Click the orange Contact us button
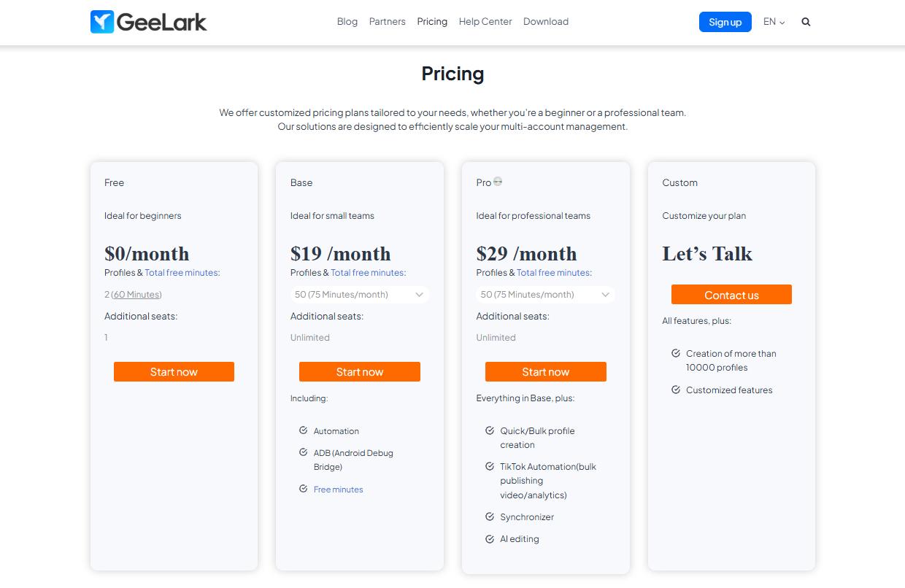This screenshot has height=588, width=905. [x=731, y=295]
